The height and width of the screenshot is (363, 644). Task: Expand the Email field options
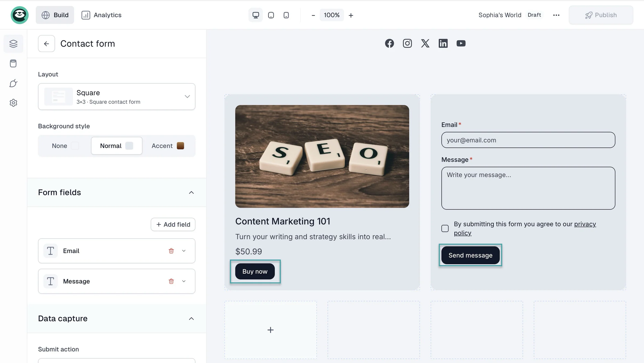(x=184, y=251)
